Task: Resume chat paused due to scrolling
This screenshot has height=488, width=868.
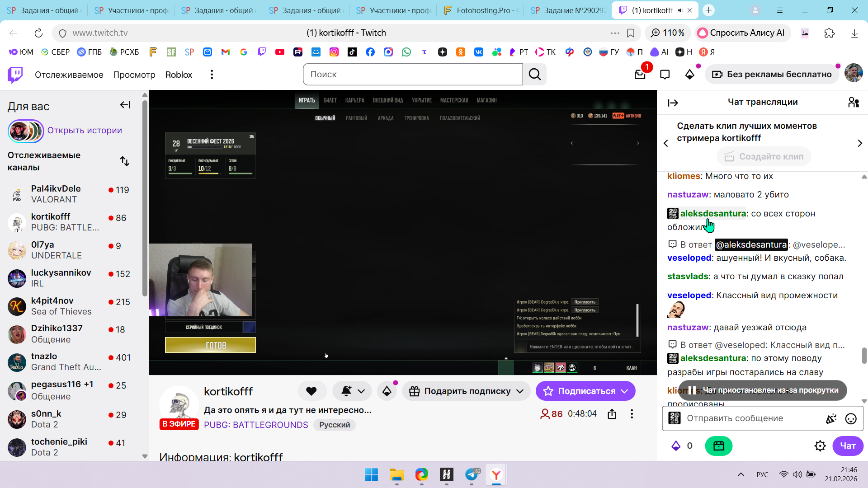Action: click(x=763, y=390)
